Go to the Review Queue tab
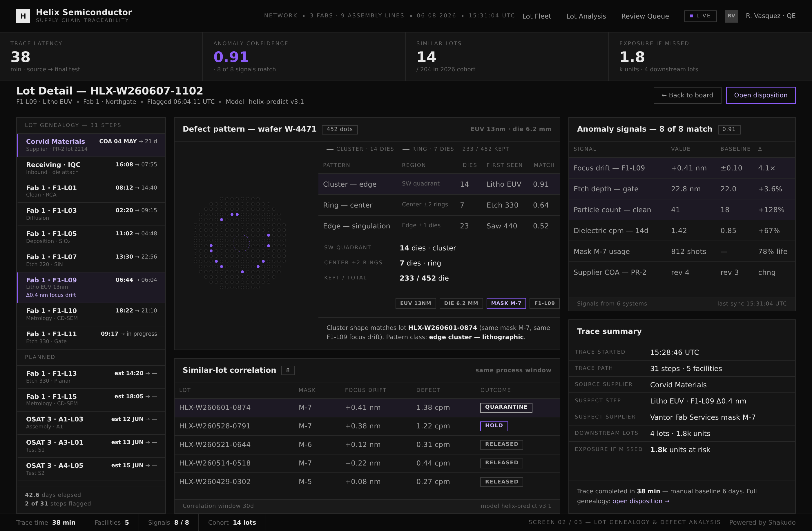Image resolution: width=812 pixels, height=531 pixels. click(645, 16)
